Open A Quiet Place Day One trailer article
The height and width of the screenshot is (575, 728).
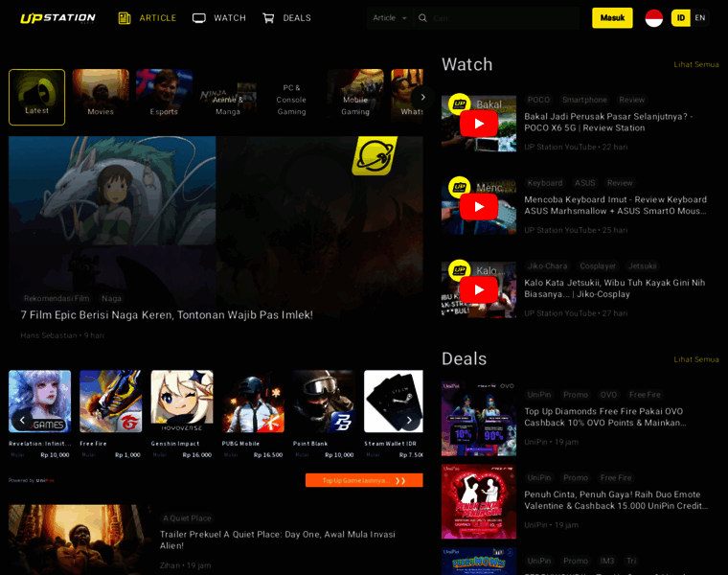click(277, 540)
